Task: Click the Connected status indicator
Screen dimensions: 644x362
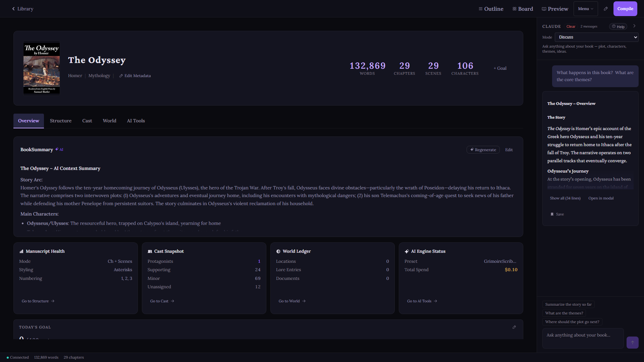Action: tap(18, 357)
